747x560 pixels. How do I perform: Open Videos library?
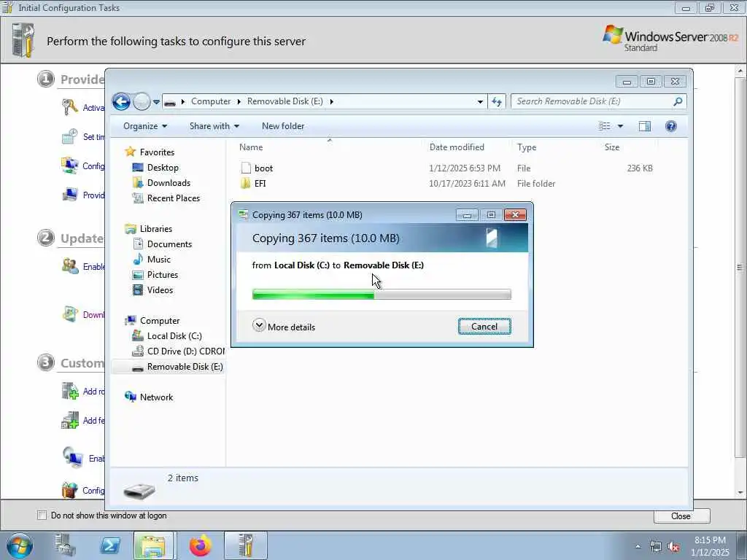click(160, 290)
